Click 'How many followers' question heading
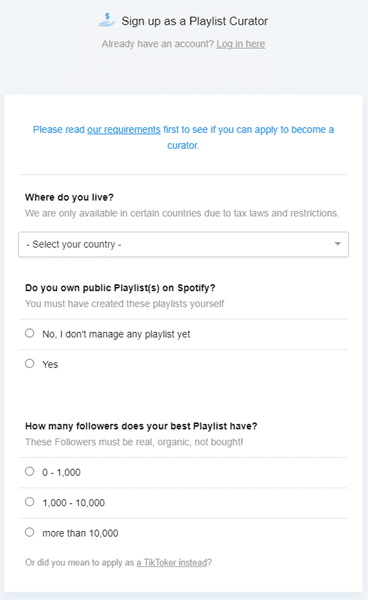The width and height of the screenshot is (368, 600). (141, 426)
